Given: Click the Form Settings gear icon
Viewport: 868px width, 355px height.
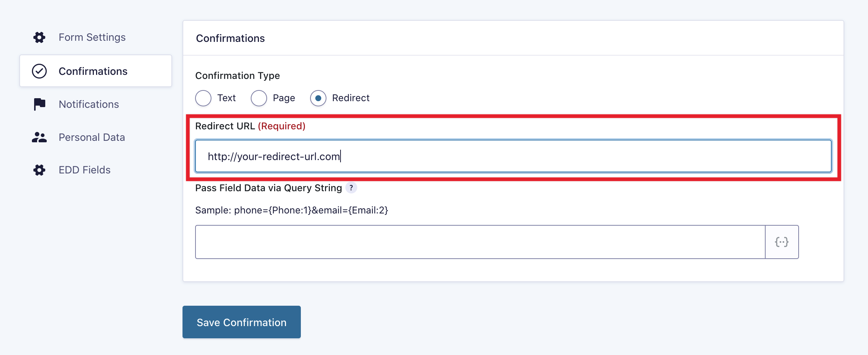Looking at the screenshot, I should [39, 37].
